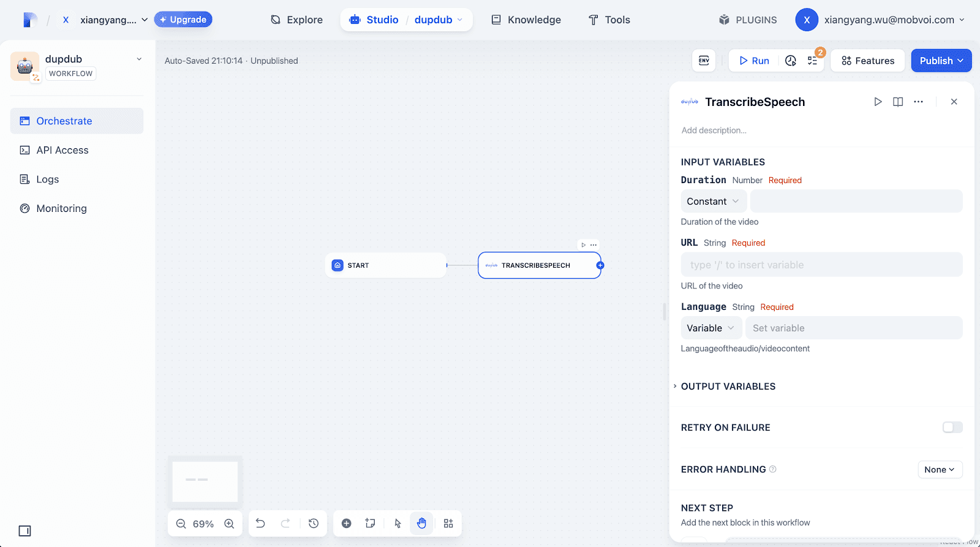Open the API Access sidebar item

(x=62, y=150)
